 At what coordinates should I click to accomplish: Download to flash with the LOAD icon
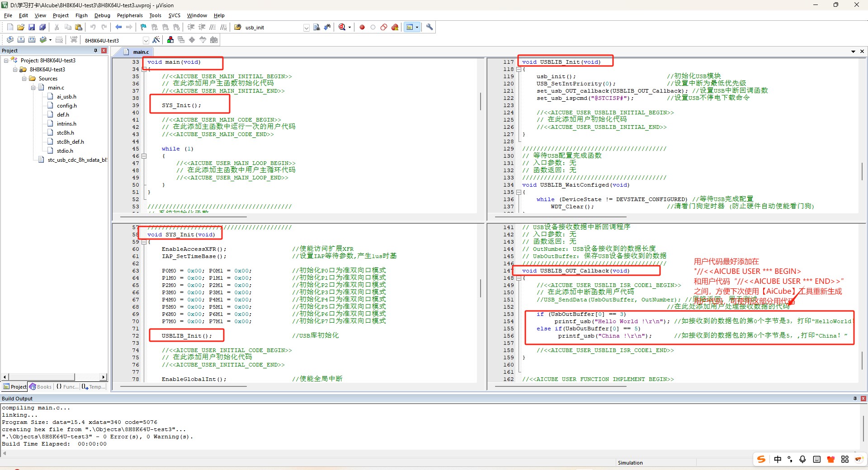click(x=74, y=40)
